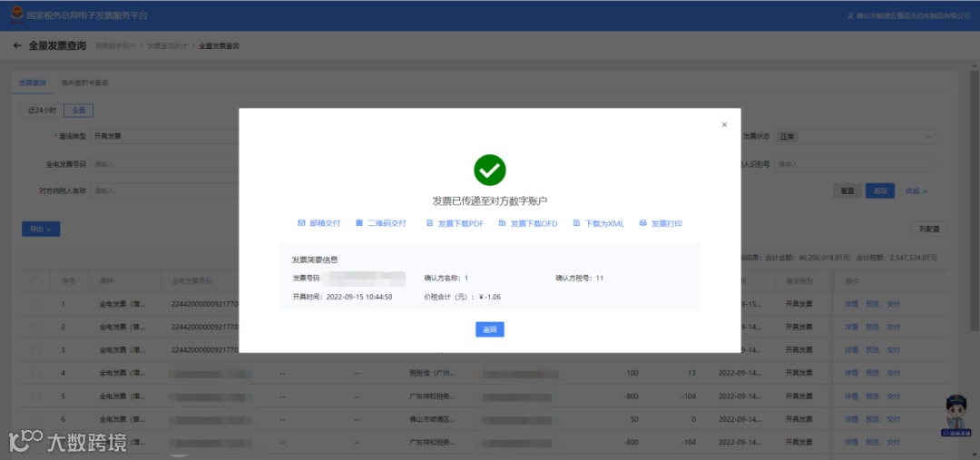Open 列配置 column settings button

929,230
